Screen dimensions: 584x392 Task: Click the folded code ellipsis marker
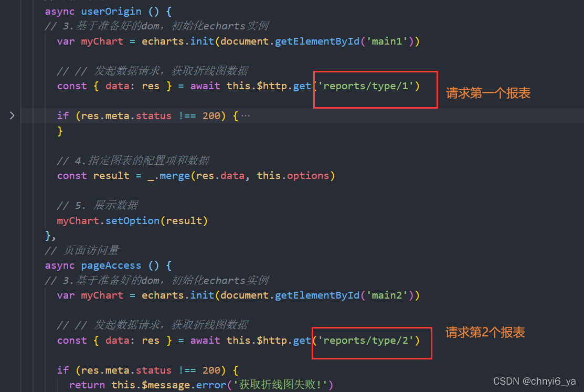click(246, 116)
